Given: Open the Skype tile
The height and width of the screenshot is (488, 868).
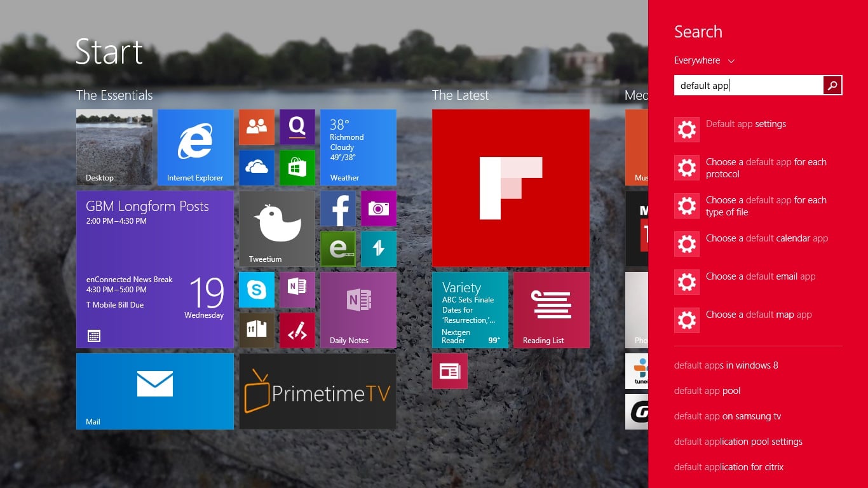Looking at the screenshot, I should [256, 290].
